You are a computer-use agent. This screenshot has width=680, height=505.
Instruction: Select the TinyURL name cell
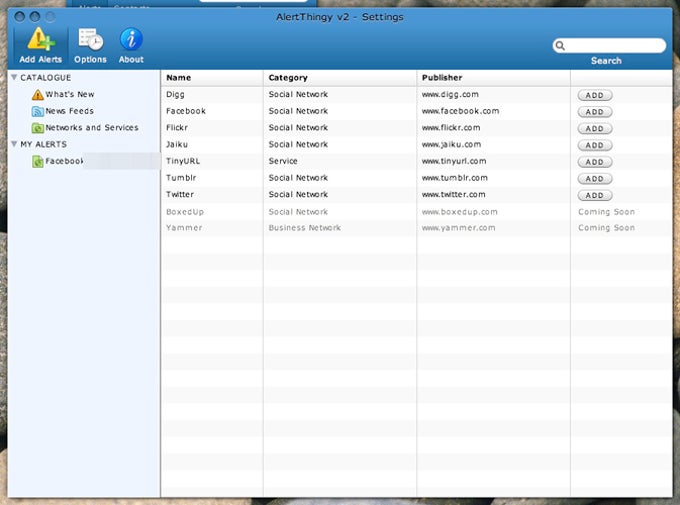[183, 161]
